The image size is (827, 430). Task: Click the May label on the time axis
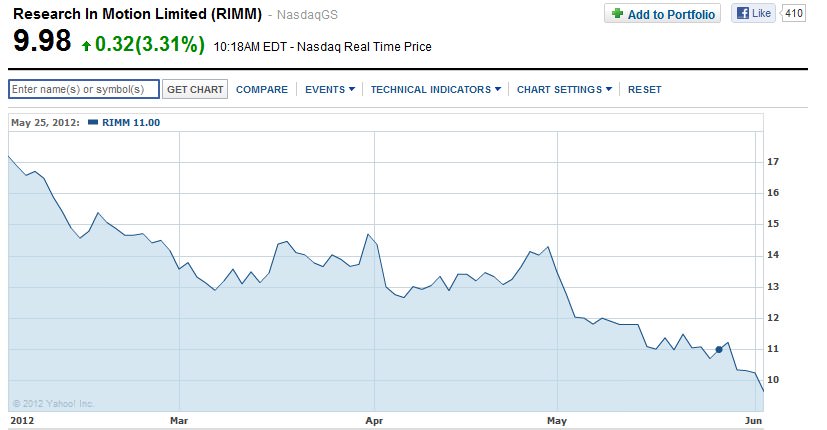[x=557, y=421]
